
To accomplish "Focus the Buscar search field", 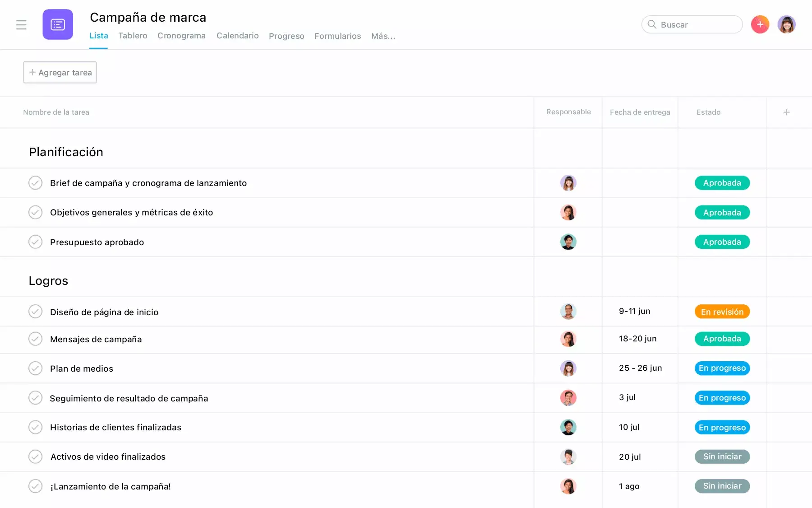I will 692,24.
